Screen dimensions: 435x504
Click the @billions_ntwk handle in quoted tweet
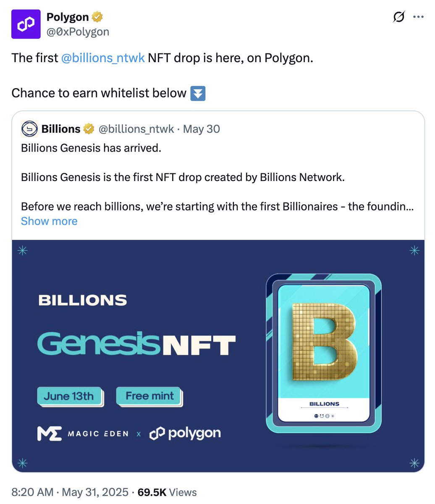(x=136, y=129)
